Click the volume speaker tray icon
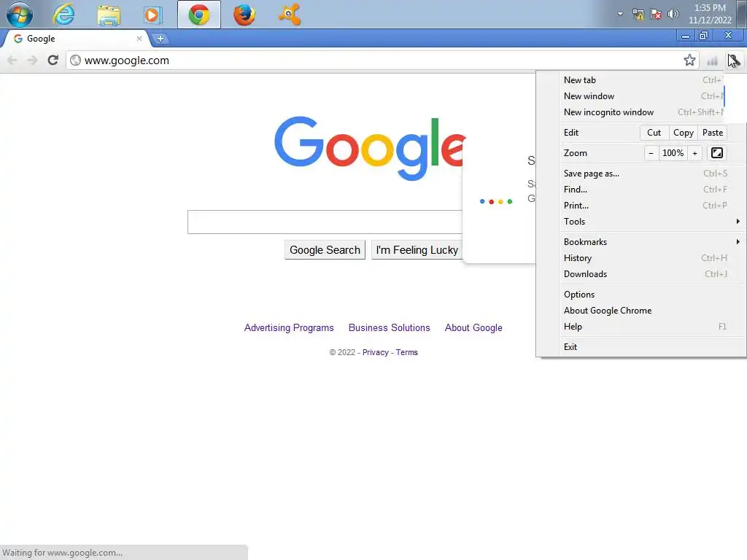 [673, 14]
